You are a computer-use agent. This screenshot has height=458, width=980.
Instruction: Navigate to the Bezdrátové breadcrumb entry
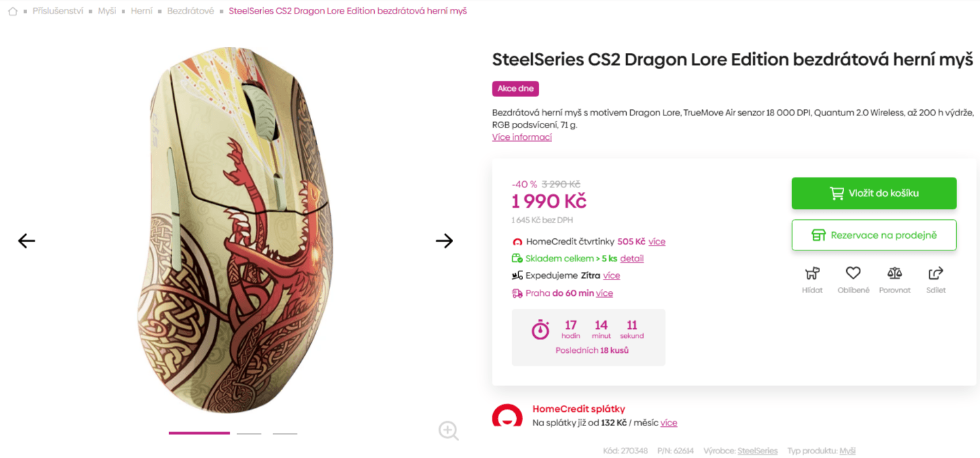point(190,11)
